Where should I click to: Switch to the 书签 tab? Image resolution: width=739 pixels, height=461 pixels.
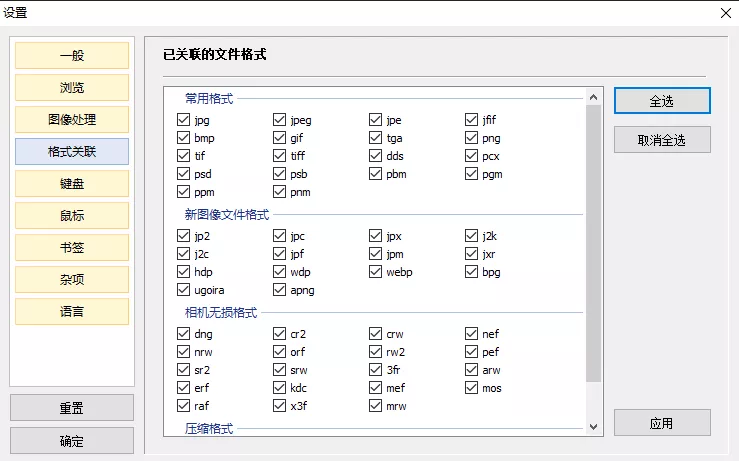pyautogui.click(x=72, y=248)
